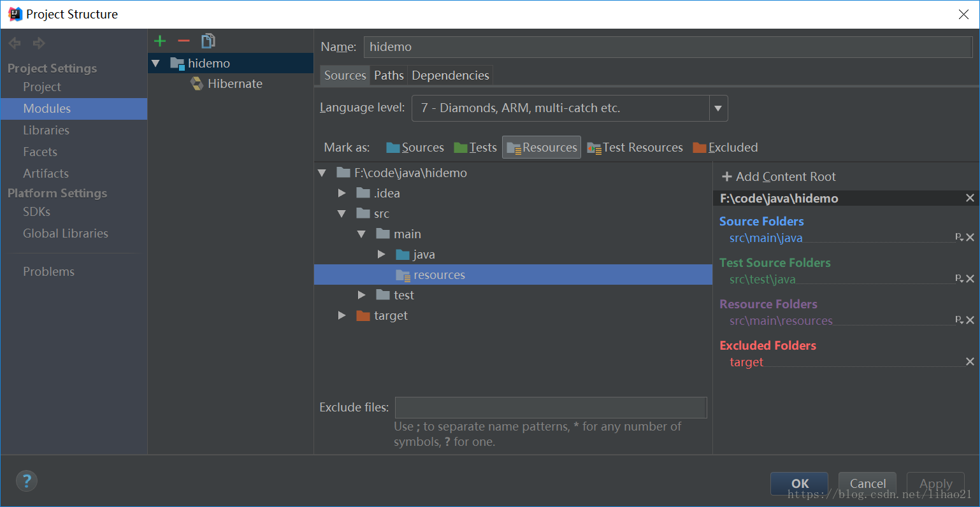Click Add Content Root
This screenshot has width=980, height=507.
(x=779, y=177)
